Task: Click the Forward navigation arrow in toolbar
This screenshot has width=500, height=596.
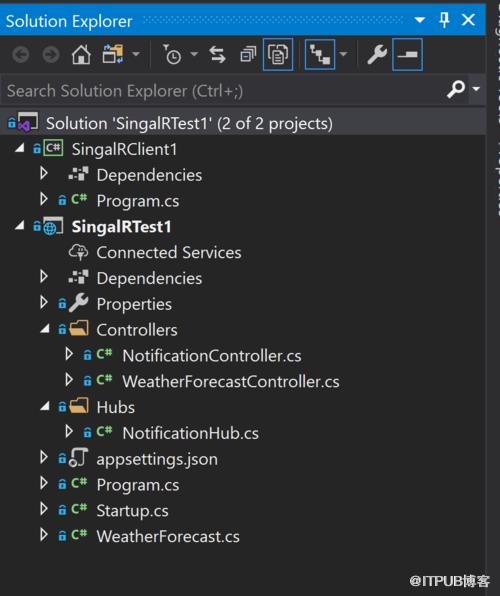Action: 51,55
